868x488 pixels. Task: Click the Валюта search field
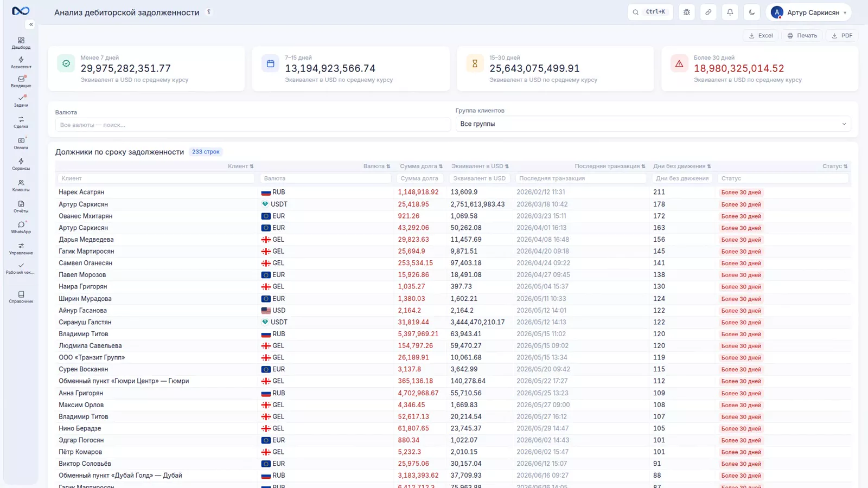pos(253,125)
